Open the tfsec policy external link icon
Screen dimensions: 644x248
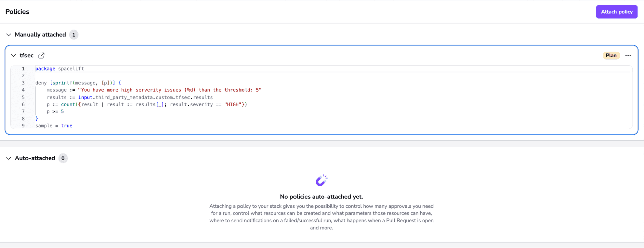click(x=41, y=55)
